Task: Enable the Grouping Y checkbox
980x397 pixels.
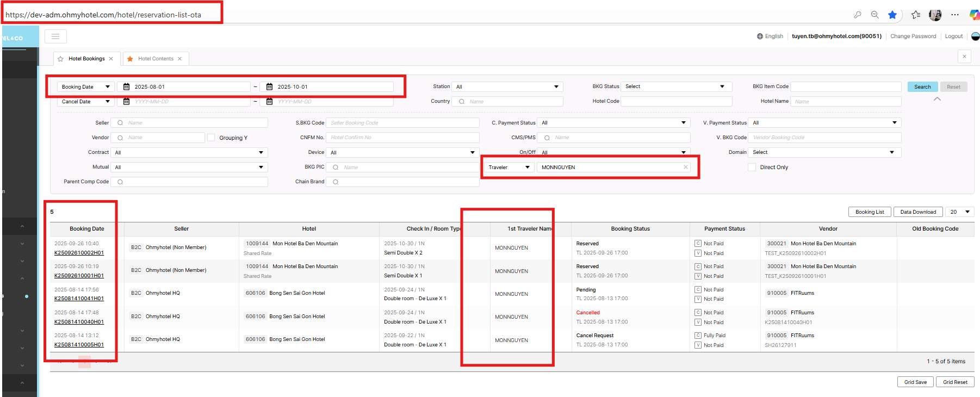Action: click(x=211, y=138)
